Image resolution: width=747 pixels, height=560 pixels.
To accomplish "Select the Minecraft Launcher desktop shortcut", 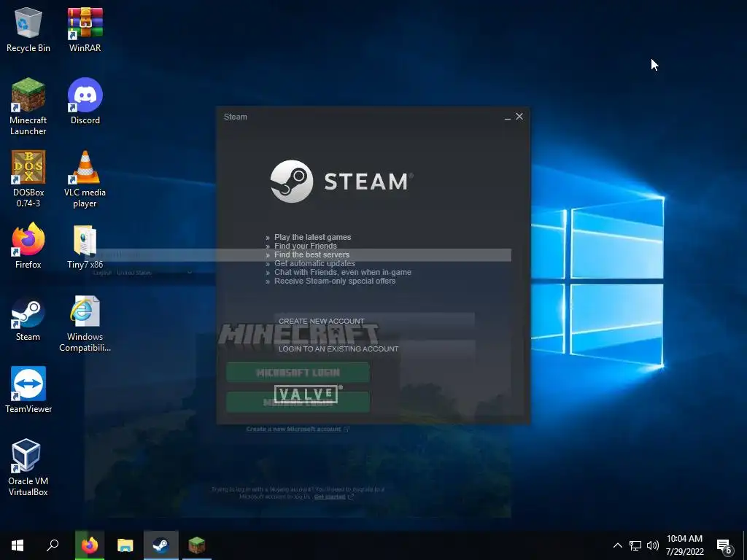I will (28, 106).
